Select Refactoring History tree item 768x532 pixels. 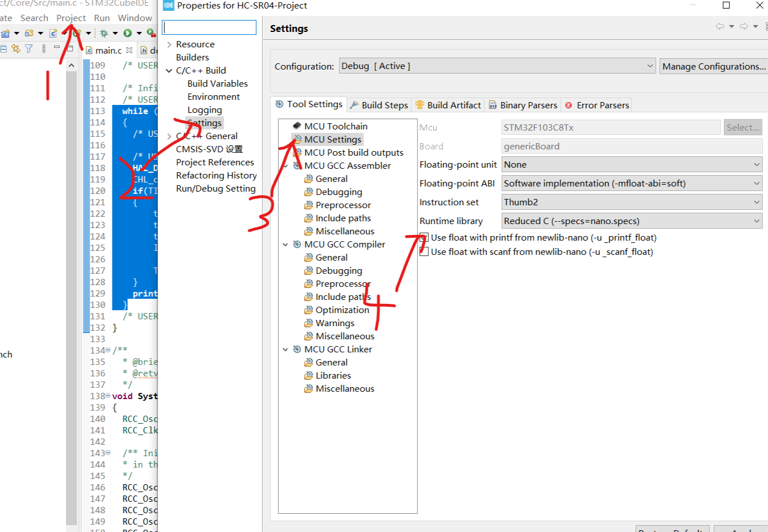click(x=216, y=175)
